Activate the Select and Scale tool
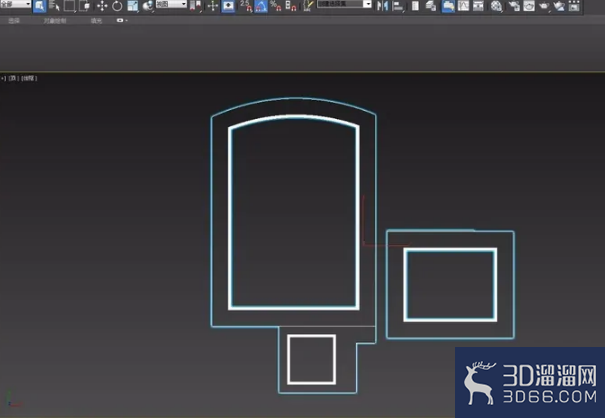 [132, 6]
